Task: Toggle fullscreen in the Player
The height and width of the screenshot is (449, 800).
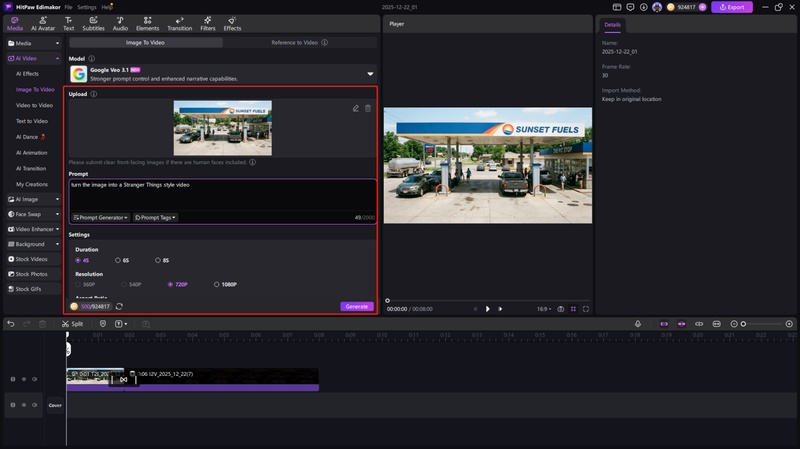Action: [586, 309]
